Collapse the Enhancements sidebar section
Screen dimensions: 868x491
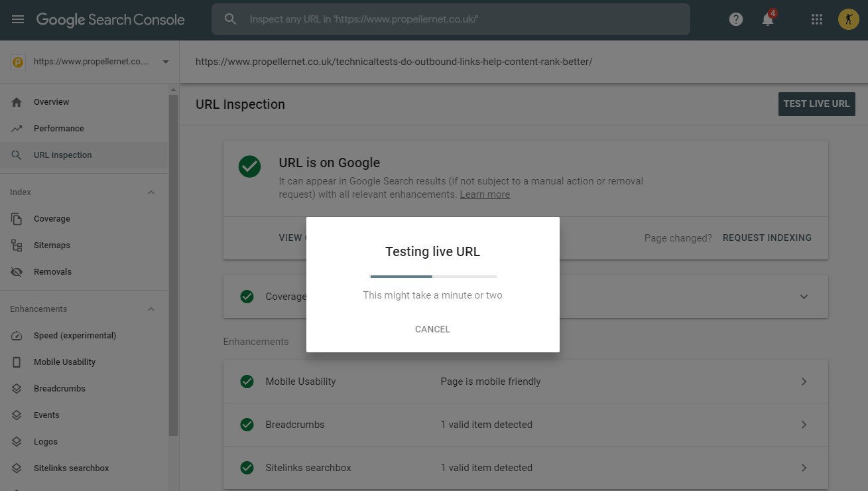pyautogui.click(x=151, y=309)
